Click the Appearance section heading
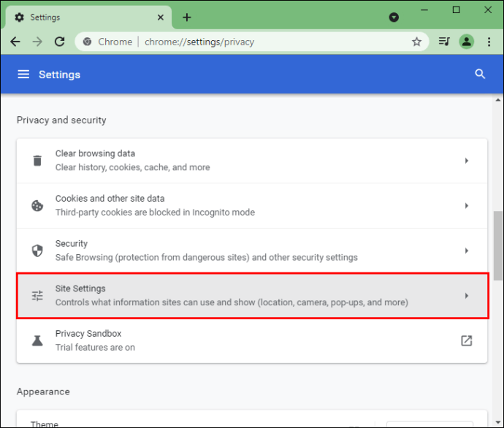This screenshot has height=428, width=504. pos(43,391)
